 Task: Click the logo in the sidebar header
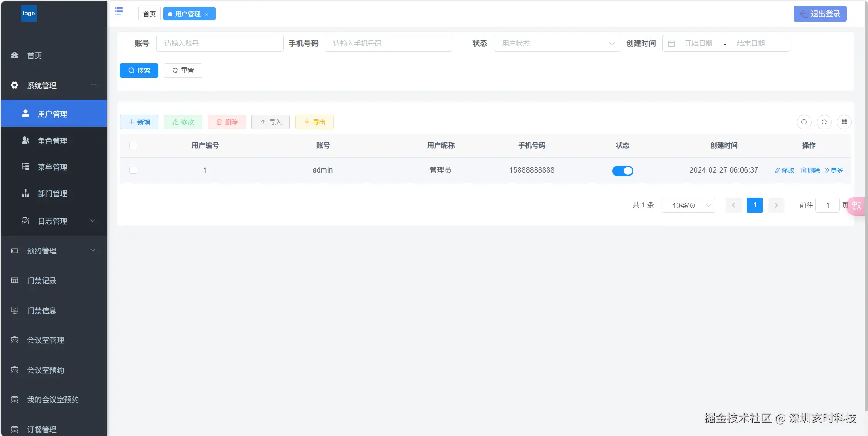coord(29,14)
